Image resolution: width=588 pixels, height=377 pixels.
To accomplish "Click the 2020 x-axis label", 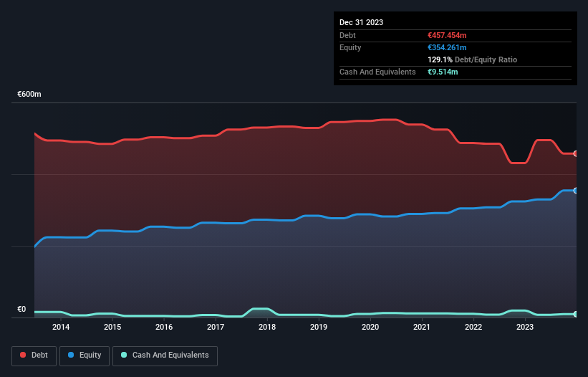I will point(370,327).
